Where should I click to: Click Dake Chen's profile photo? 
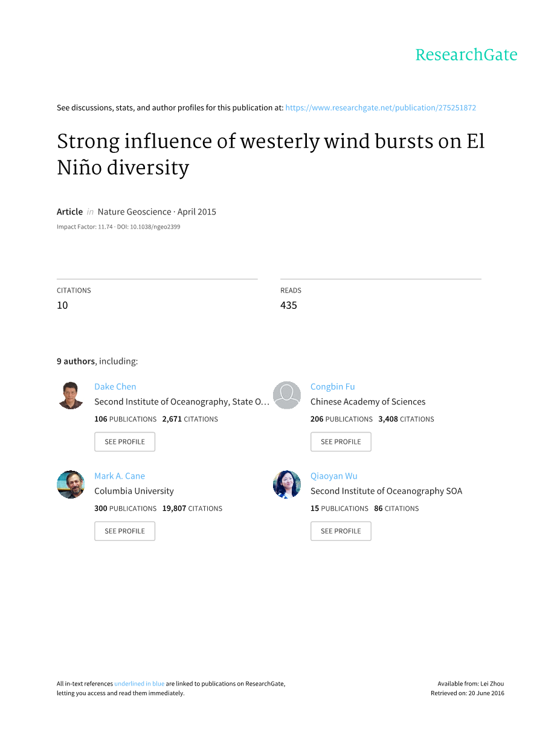point(71,395)
